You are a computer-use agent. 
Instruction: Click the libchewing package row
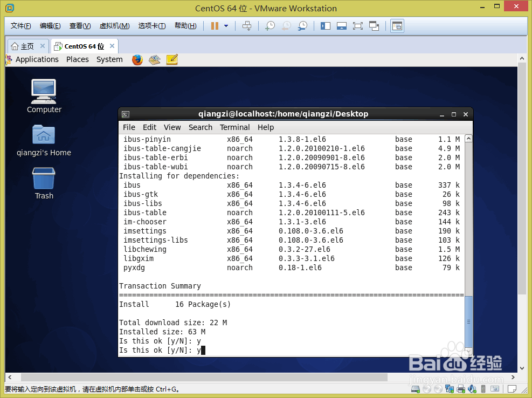292,250
